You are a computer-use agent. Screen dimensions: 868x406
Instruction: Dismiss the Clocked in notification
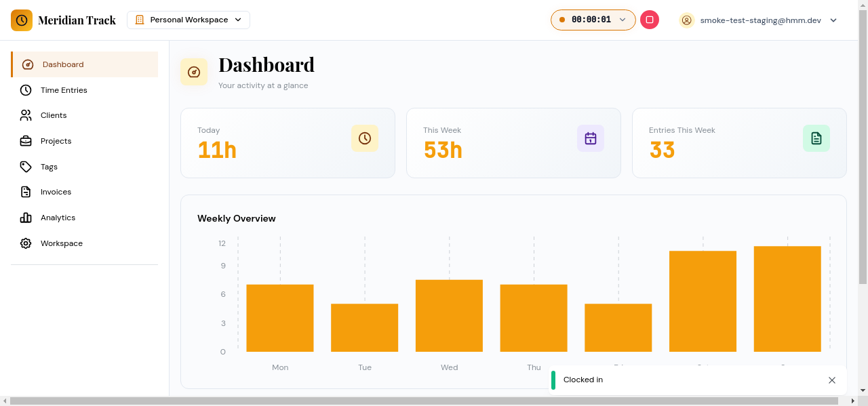pos(832,380)
